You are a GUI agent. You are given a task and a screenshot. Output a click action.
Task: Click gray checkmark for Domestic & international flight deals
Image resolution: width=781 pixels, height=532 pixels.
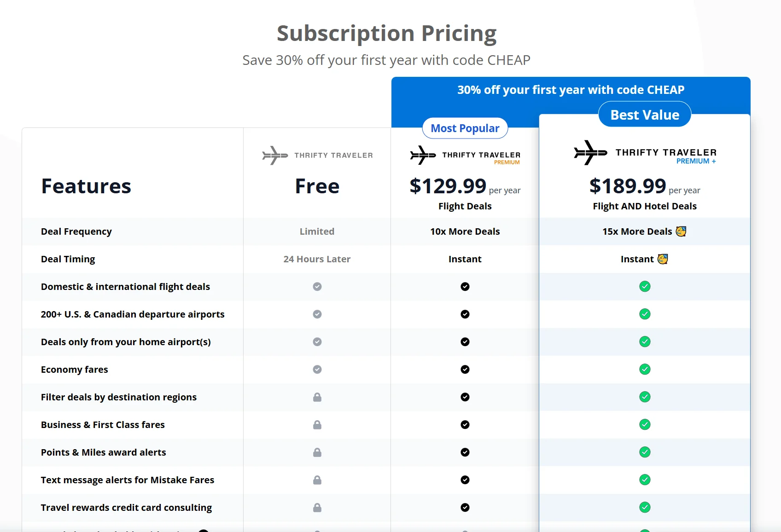317,287
